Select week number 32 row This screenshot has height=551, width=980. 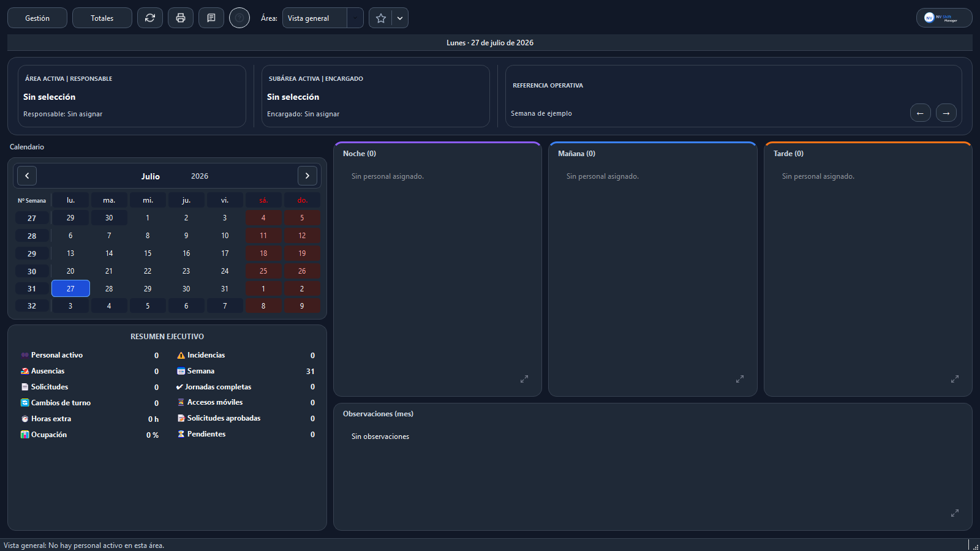pos(32,305)
